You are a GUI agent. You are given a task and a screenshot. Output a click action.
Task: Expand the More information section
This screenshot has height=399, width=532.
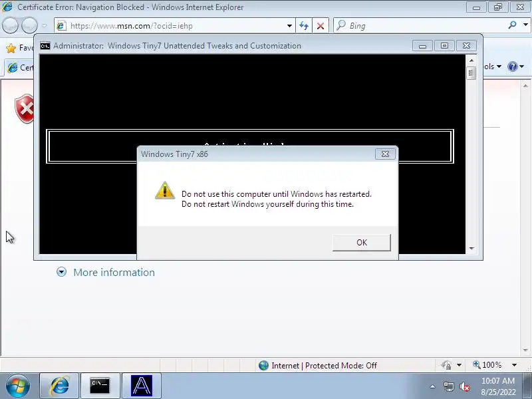pyautogui.click(x=61, y=272)
